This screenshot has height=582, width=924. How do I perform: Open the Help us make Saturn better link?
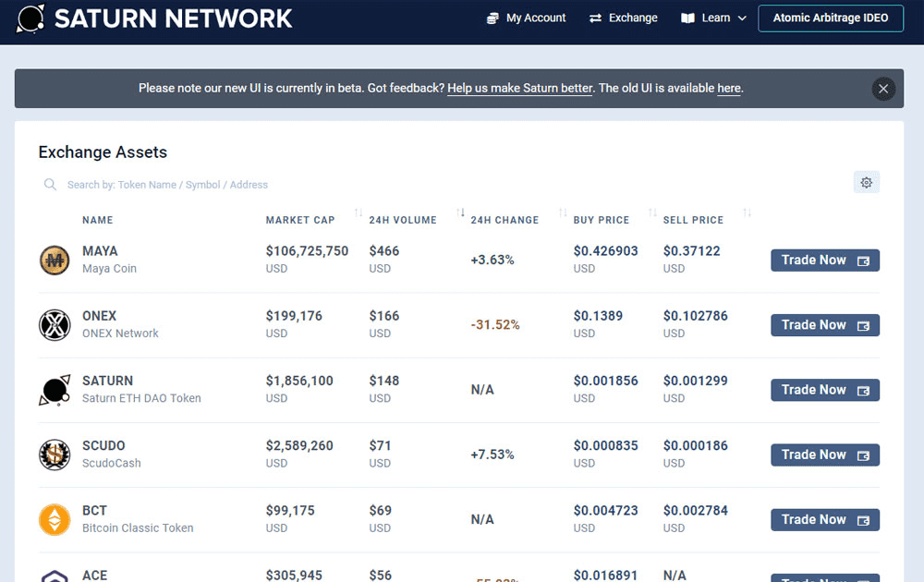519,88
